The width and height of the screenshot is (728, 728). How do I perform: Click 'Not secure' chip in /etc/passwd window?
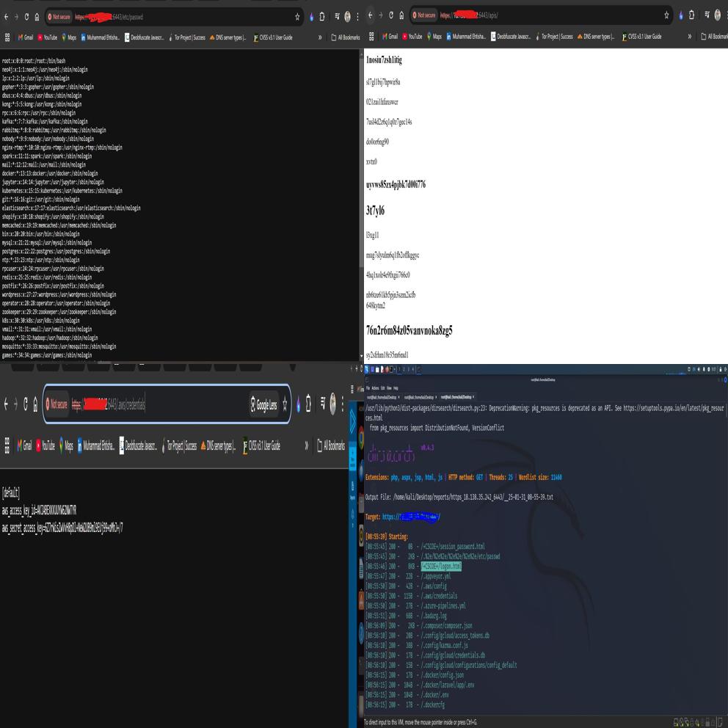click(x=59, y=17)
